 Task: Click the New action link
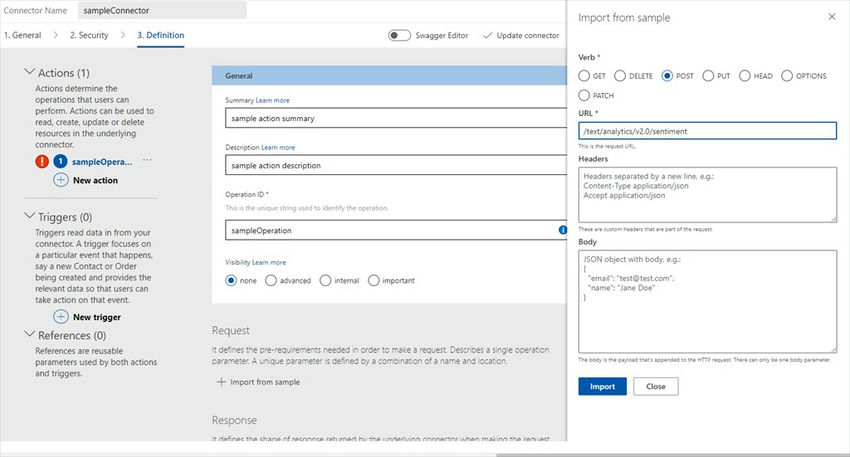pos(95,181)
